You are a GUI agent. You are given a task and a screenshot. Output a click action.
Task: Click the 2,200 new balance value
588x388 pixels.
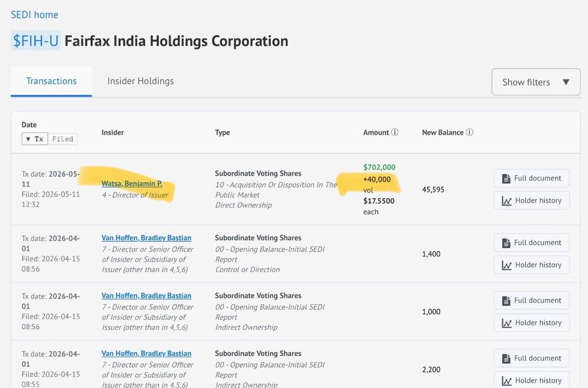431,369
